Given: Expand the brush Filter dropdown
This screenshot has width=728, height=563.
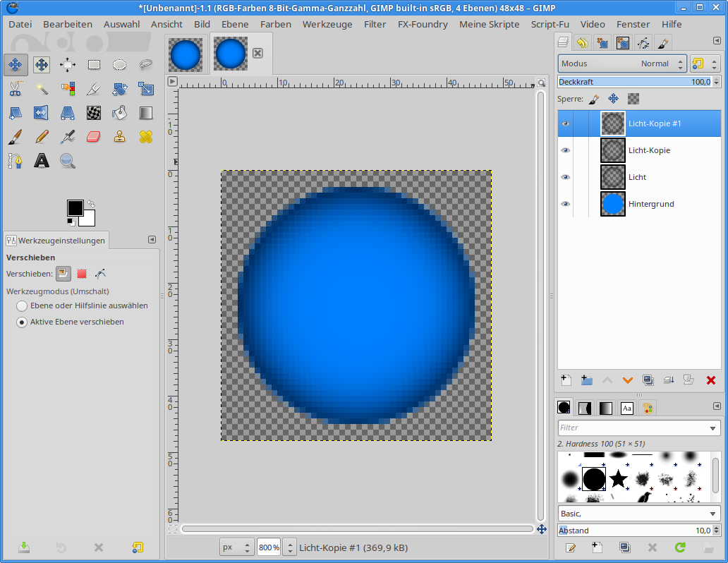Looking at the screenshot, I should coord(712,428).
